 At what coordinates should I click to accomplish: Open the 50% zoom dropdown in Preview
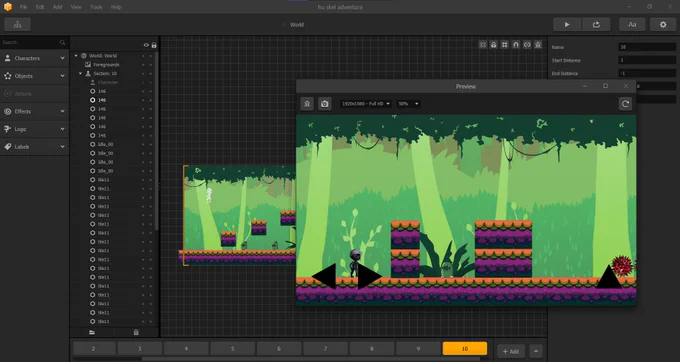tap(408, 104)
